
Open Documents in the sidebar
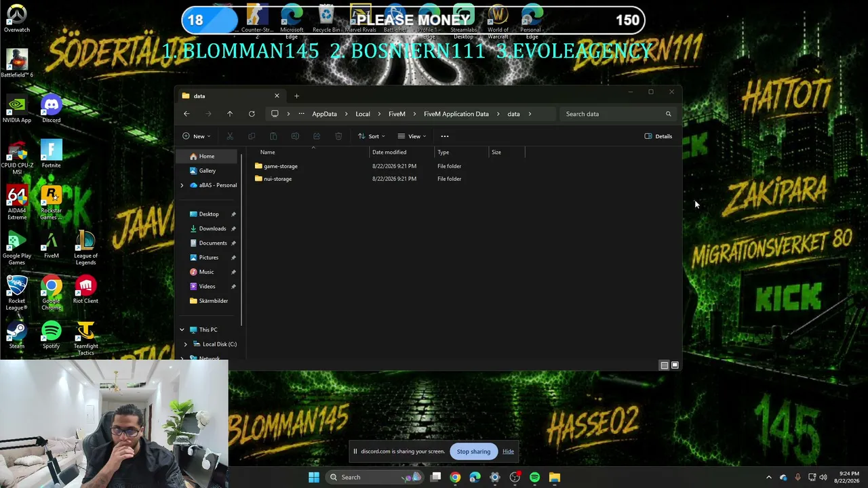213,243
